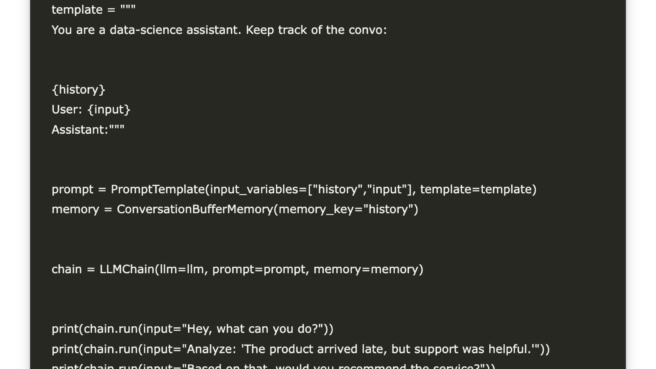Click ConversationBufferMemory class name

pos(195,209)
